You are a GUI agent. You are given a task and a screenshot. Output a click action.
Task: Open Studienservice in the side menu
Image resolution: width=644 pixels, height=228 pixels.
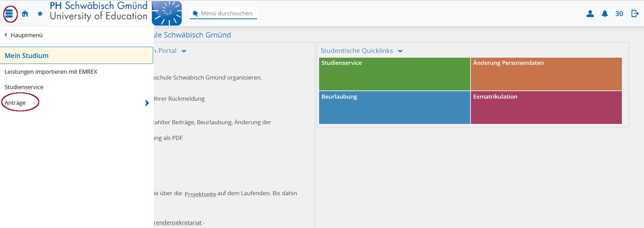(24, 87)
